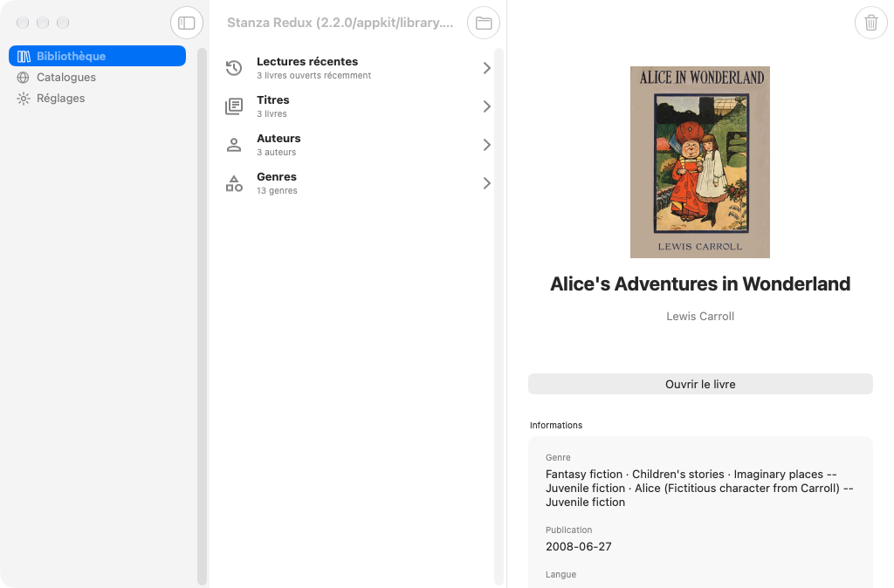Click the Stanza Redux window title
Image resolution: width=894 pixels, height=588 pixels.
click(x=340, y=23)
